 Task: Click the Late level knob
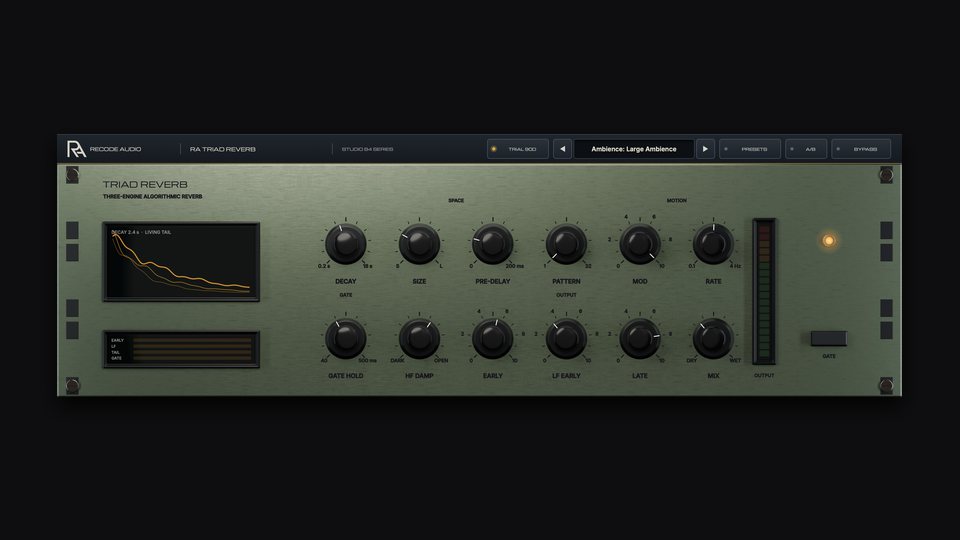coord(640,338)
